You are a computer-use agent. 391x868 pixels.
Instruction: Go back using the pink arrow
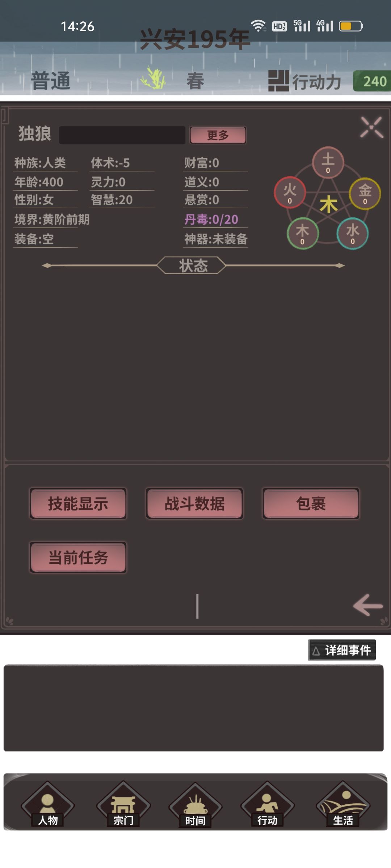click(368, 605)
